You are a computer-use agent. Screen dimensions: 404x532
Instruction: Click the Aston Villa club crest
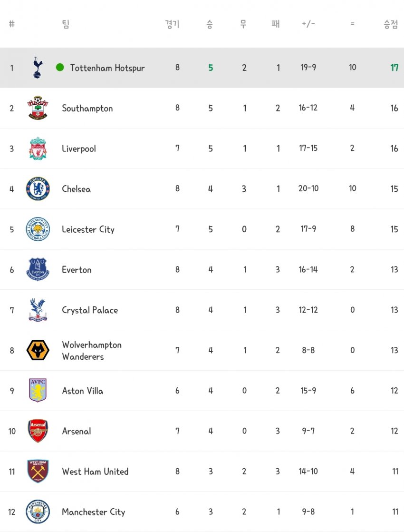tap(38, 391)
